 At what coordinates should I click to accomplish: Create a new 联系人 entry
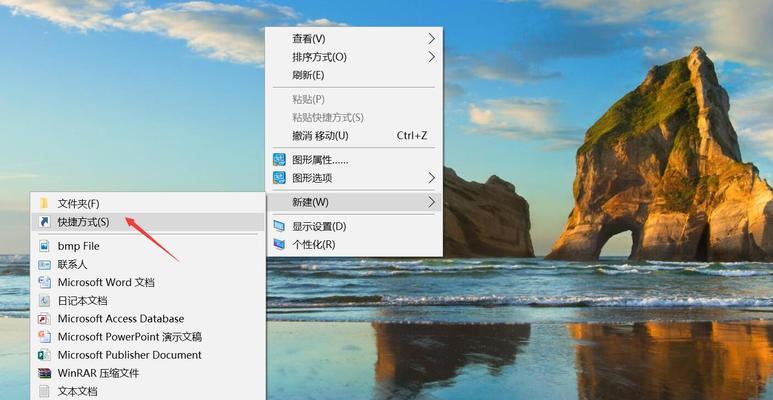pos(147,264)
